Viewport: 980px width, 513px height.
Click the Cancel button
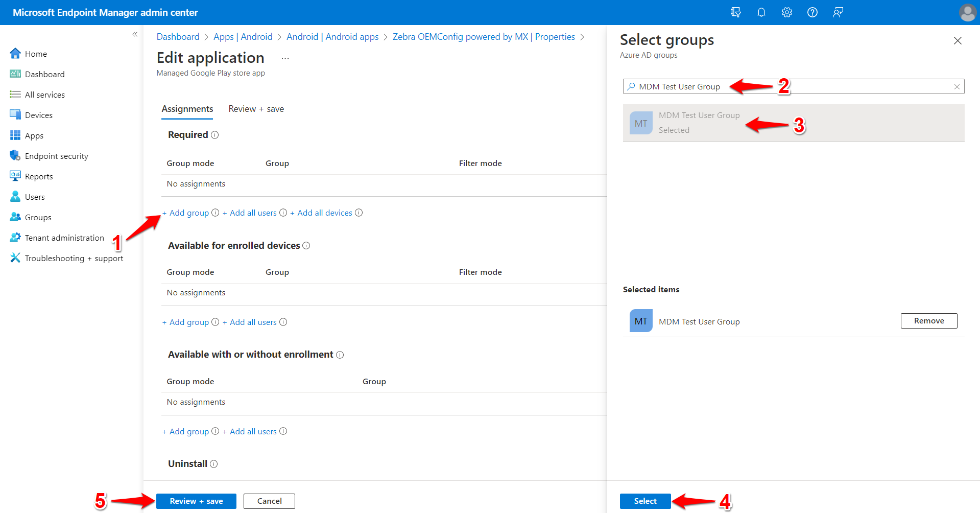tap(269, 501)
